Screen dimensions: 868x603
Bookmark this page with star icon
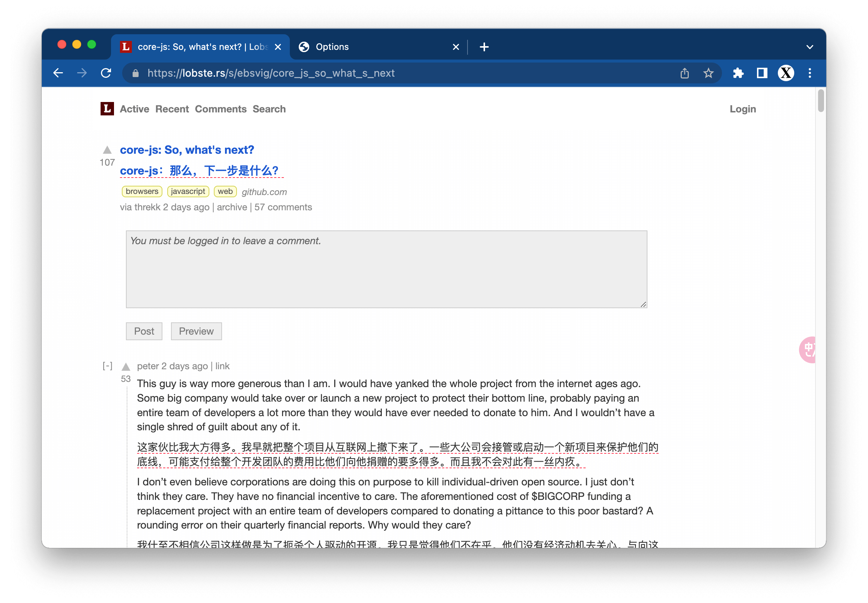coord(708,73)
